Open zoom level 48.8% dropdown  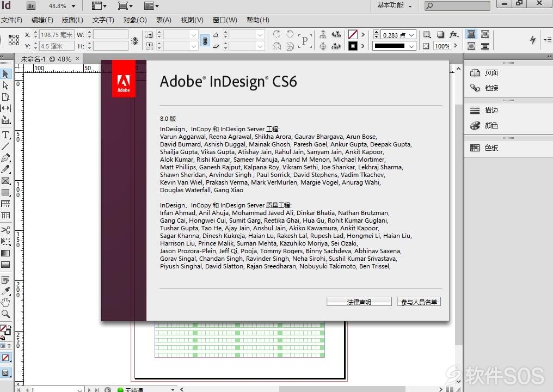click(73, 6)
